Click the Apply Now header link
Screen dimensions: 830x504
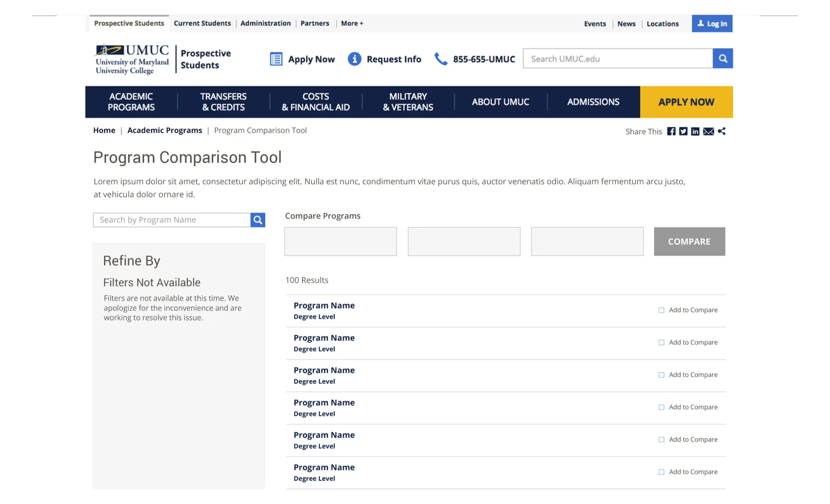pos(311,59)
